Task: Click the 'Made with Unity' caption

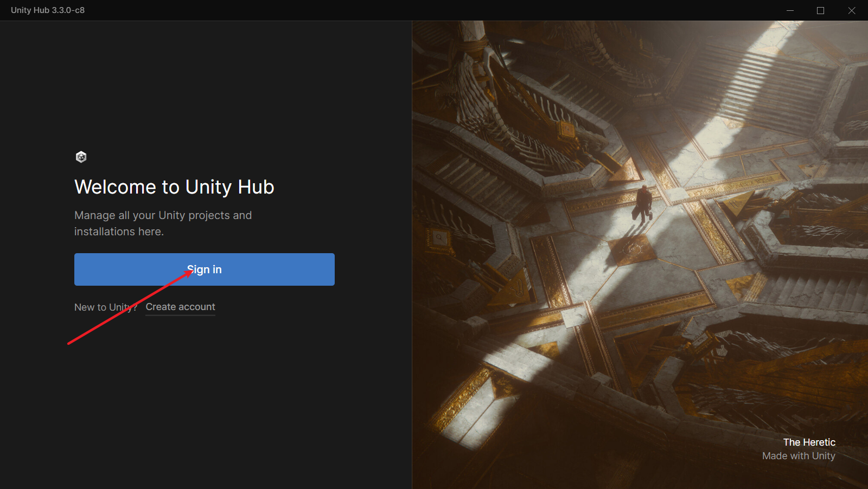Action: (x=799, y=456)
